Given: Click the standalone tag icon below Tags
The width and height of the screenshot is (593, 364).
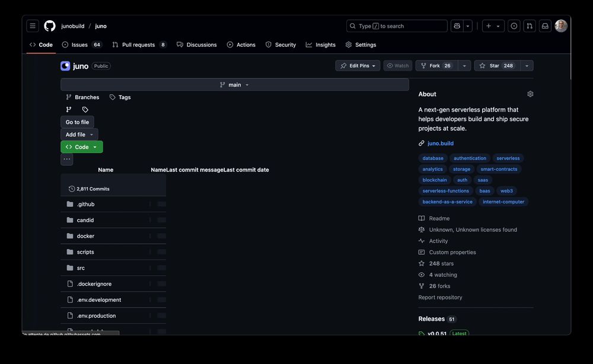Looking at the screenshot, I should click(85, 110).
